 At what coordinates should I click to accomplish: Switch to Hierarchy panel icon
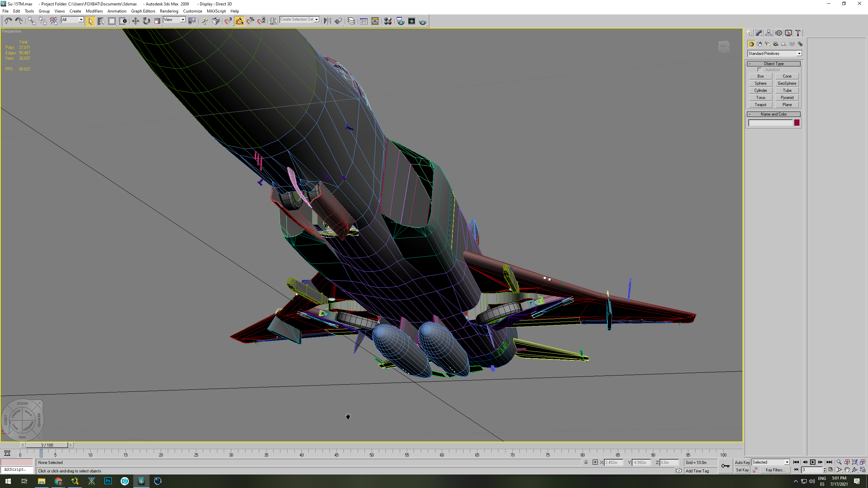tap(769, 33)
